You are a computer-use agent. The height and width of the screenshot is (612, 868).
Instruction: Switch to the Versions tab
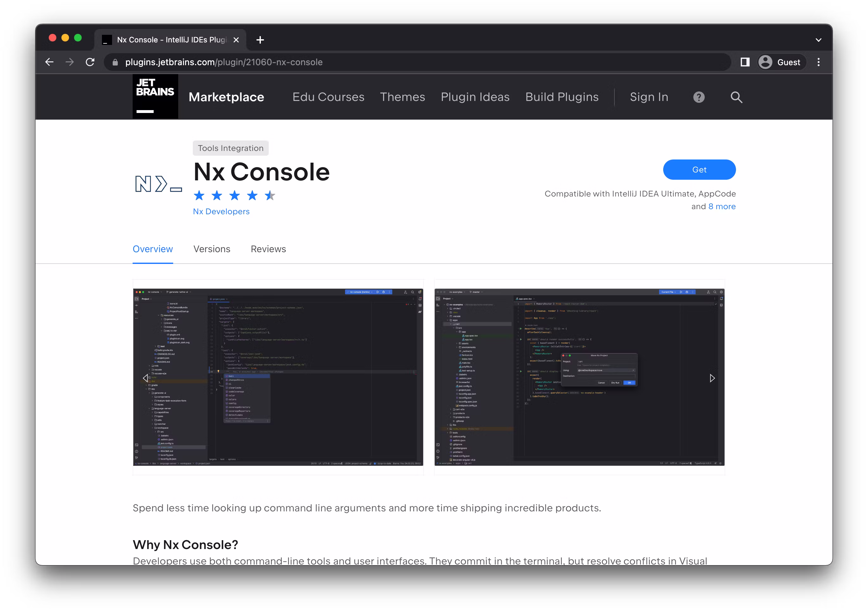click(x=212, y=249)
